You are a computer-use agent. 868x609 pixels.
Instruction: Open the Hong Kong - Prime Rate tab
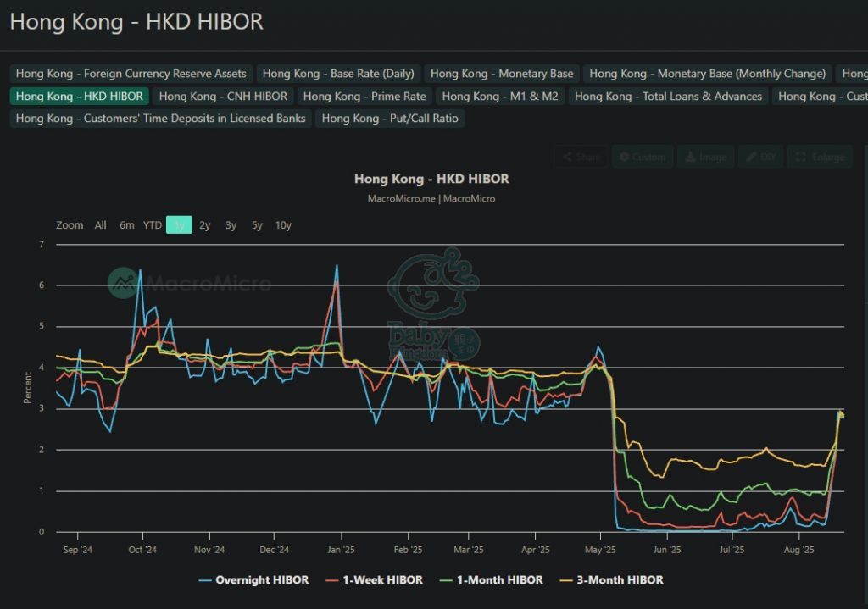point(364,97)
